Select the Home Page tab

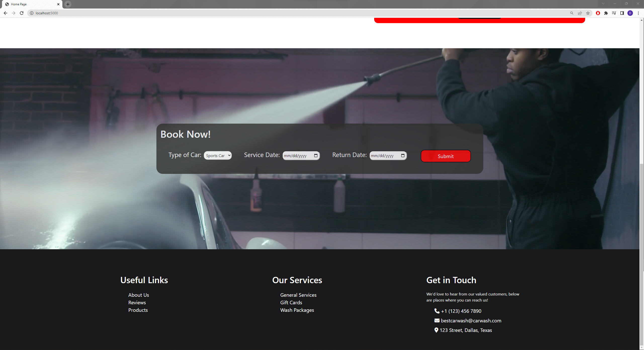[30, 4]
